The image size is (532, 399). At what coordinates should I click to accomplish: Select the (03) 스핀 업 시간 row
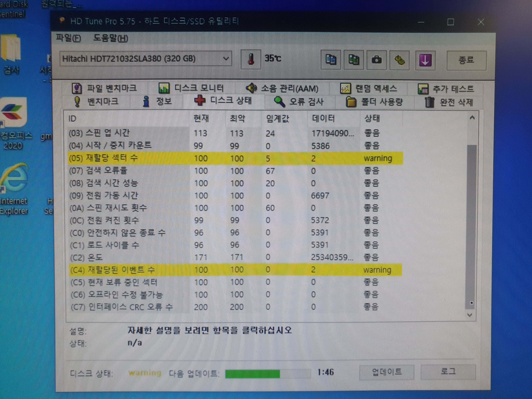[235, 133]
